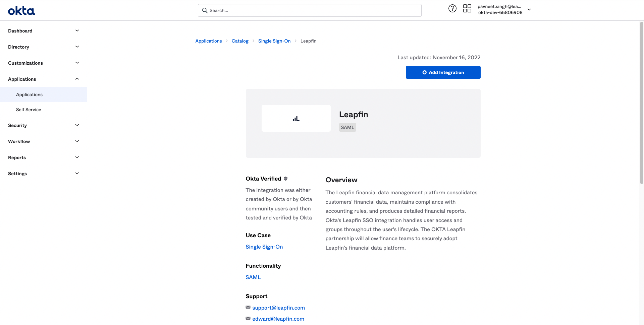Click the SAML badge under Leapfin
Image resolution: width=644 pixels, height=325 pixels.
click(x=347, y=127)
